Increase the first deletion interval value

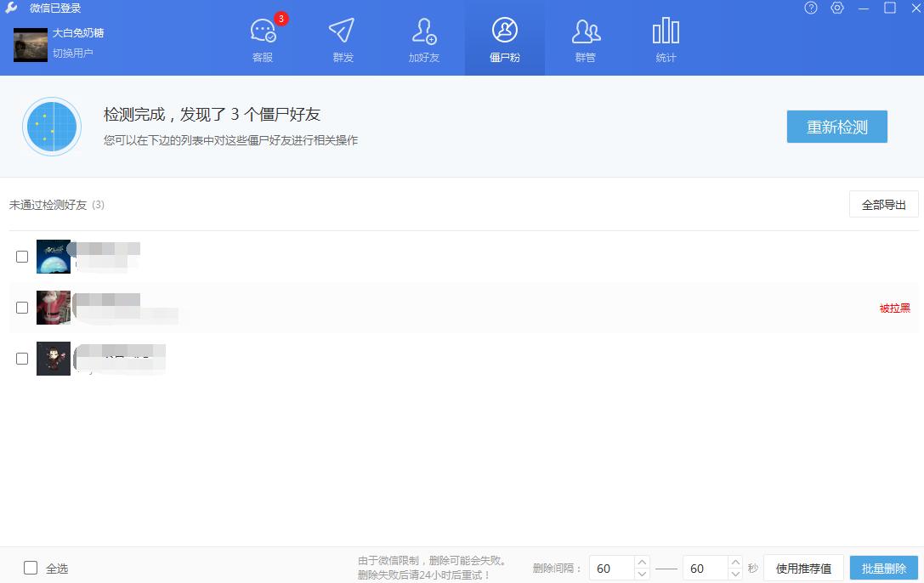point(642,563)
